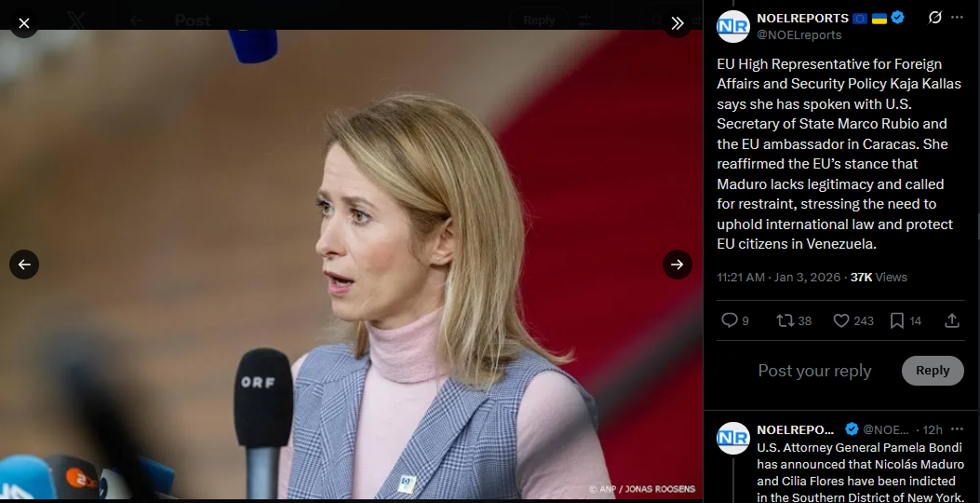Click the main post text about Kaja Kallas
Image resolution: width=980 pixels, height=503 pixels.
click(839, 154)
